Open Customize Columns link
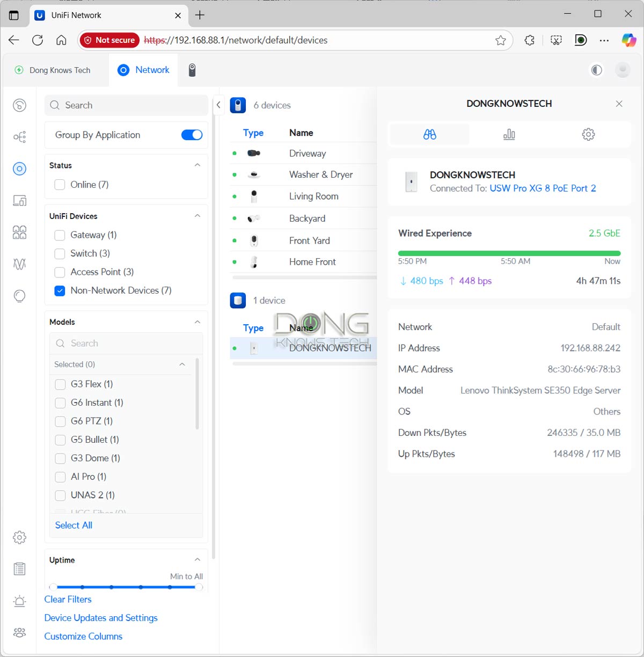The width and height of the screenshot is (644, 657). 83,637
